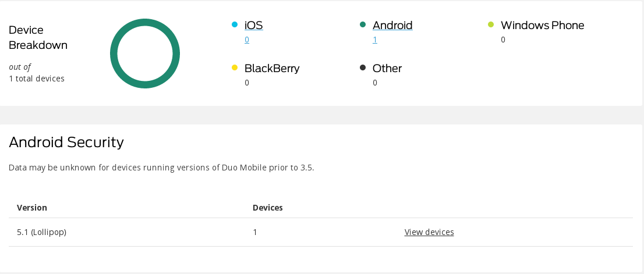Click the Device Breakdown title
644x274 pixels.
point(38,37)
